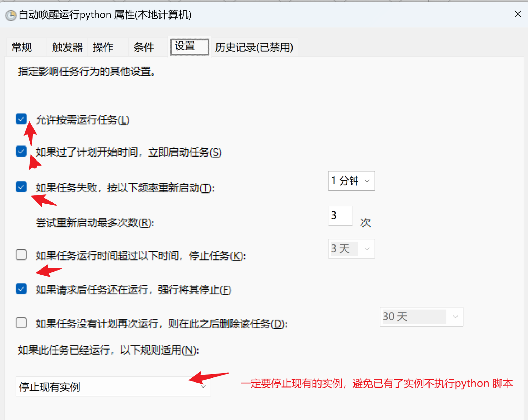Expand the 1 分钟 restart interval dropdown
The image size is (528, 420).
tap(351, 181)
